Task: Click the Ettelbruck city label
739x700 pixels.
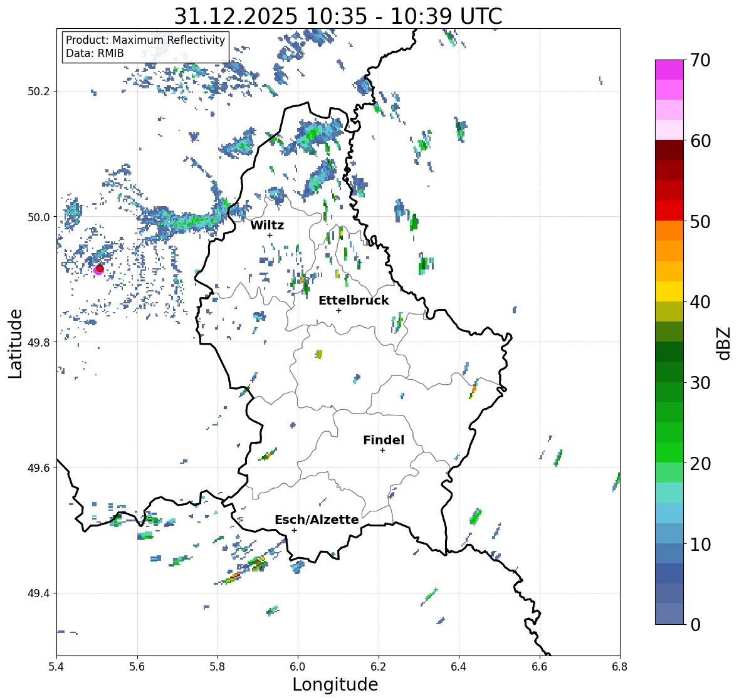Action: tap(354, 301)
